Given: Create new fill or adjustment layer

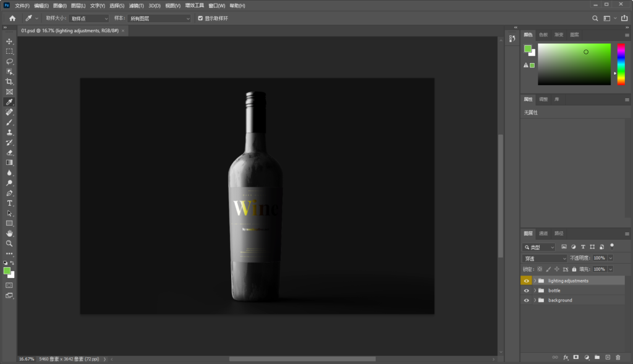Looking at the screenshot, I should (x=587, y=357).
